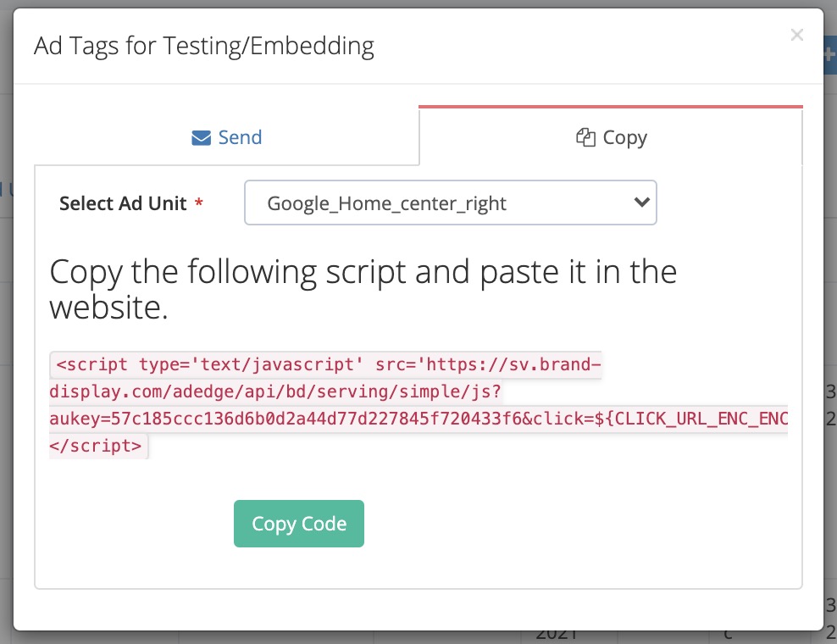Open the Select Ad Unit dropdown
Viewport: 837px width, 644px height.
pos(450,203)
